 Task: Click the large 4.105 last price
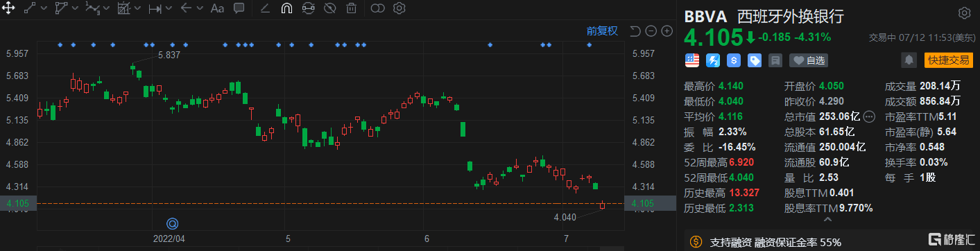pos(714,37)
